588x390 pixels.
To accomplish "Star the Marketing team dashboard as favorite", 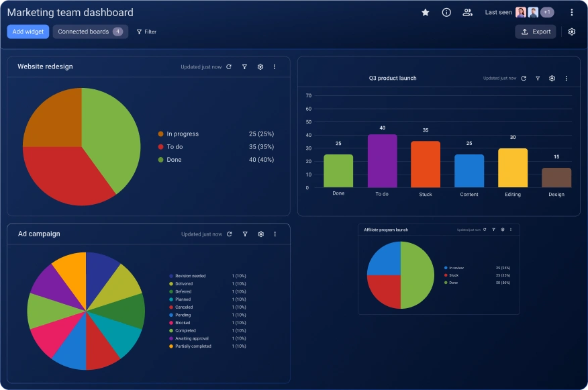I will (426, 12).
